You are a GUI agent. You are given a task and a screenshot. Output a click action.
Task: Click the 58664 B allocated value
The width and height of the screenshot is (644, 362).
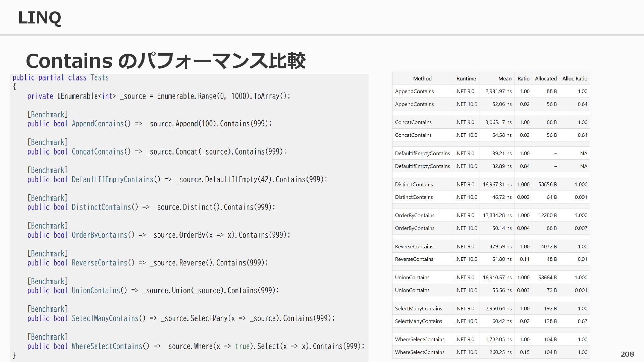coord(547,277)
